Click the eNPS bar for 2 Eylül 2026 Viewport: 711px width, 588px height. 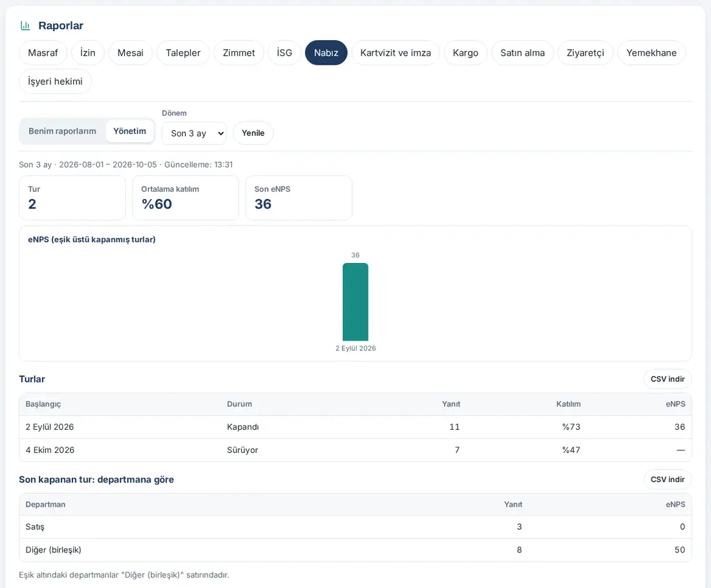tap(355, 302)
